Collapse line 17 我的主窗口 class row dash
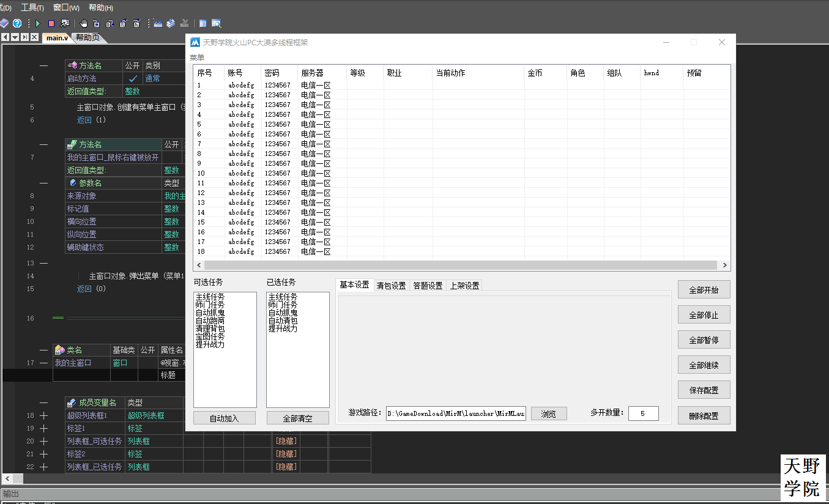Screen dimensions: 829x504 (43, 363)
